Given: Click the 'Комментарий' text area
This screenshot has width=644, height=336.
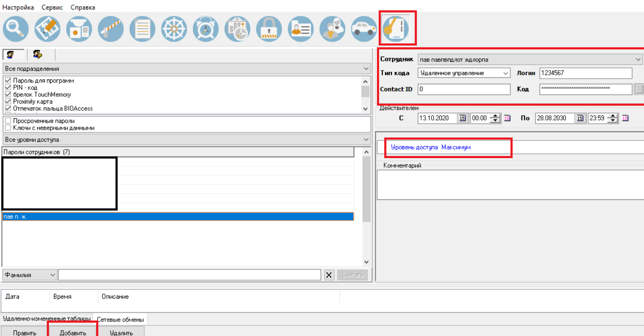Looking at the screenshot, I should point(510,185).
